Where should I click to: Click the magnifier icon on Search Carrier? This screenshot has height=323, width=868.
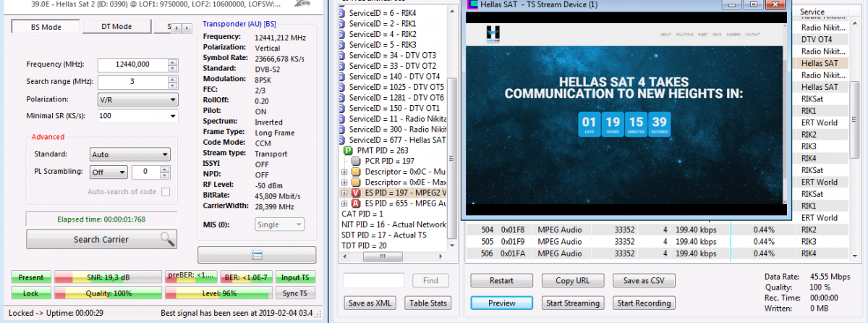click(166, 239)
